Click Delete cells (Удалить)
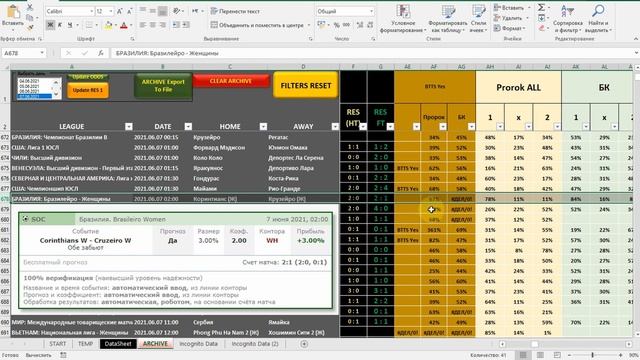 [x=508, y=18]
